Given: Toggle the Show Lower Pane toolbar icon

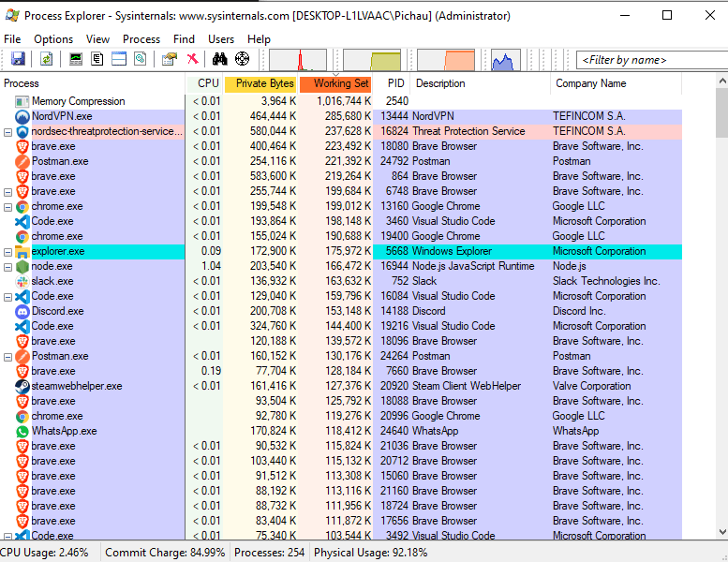Looking at the screenshot, I should click(x=119, y=59).
